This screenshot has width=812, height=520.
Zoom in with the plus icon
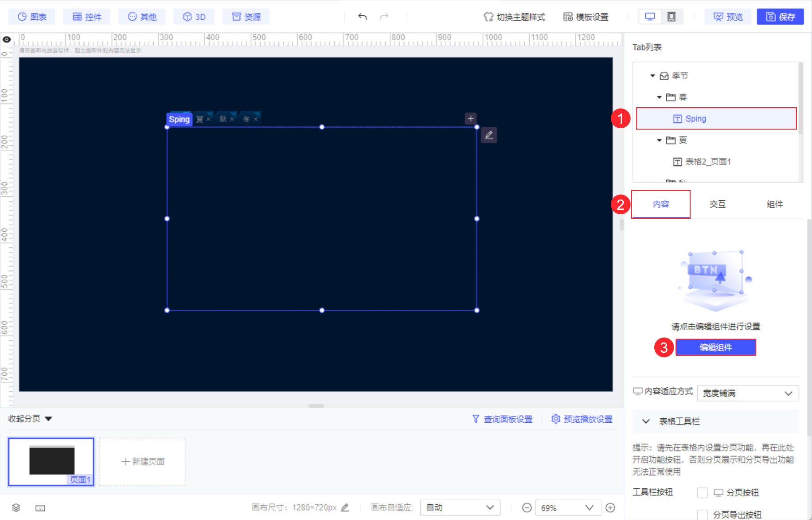(610, 507)
